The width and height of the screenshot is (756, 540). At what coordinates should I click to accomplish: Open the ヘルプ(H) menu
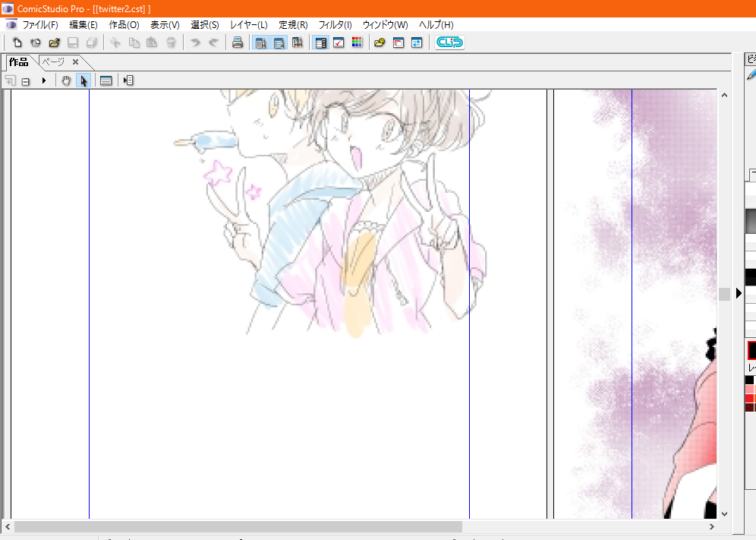click(436, 24)
